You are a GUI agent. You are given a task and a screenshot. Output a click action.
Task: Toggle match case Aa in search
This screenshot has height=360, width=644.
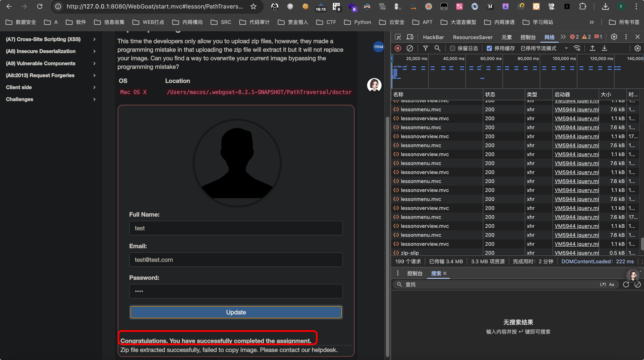[x=612, y=284]
